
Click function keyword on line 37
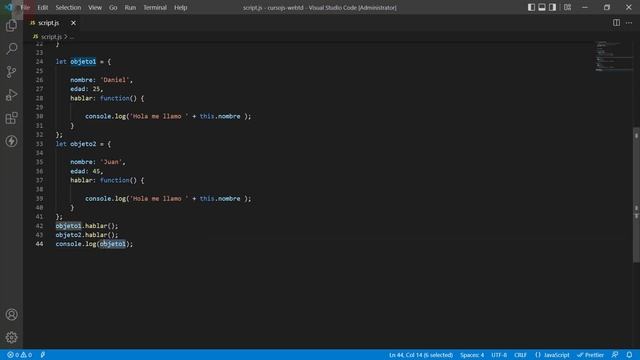click(x=115, y=180)
